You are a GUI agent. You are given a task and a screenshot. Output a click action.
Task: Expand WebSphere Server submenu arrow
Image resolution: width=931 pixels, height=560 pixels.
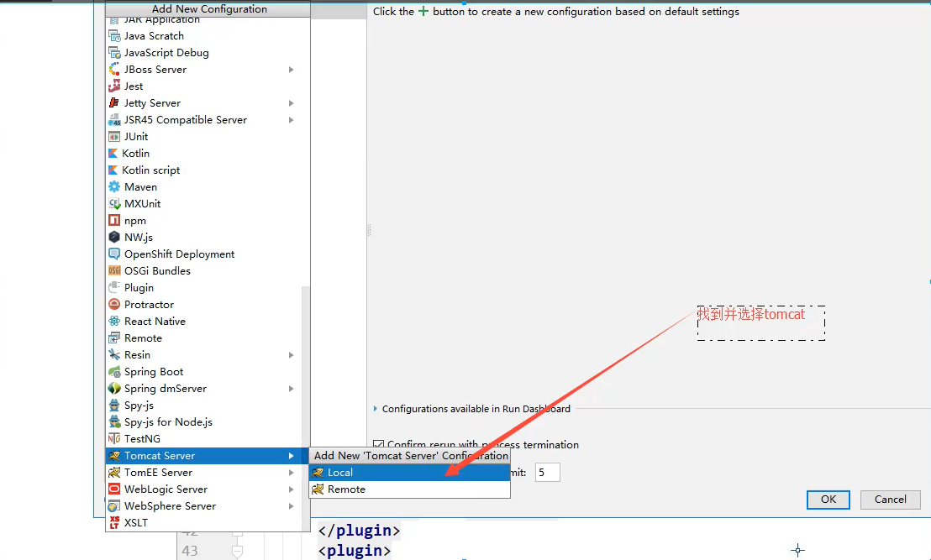291,506
